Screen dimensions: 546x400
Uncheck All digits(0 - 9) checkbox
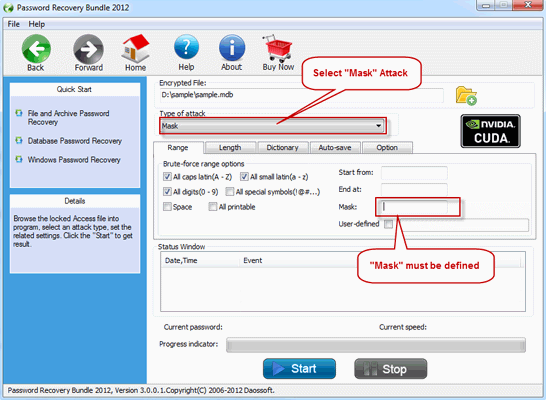point(167,191)
